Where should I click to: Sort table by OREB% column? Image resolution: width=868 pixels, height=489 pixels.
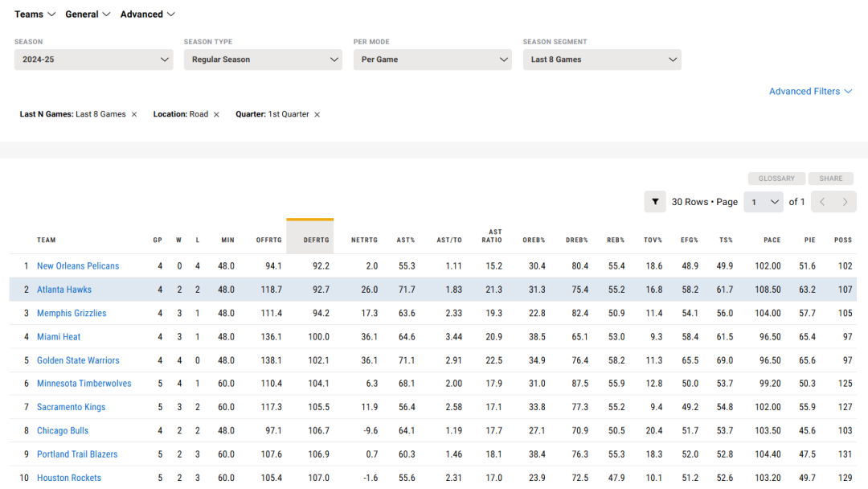point(534,240)
